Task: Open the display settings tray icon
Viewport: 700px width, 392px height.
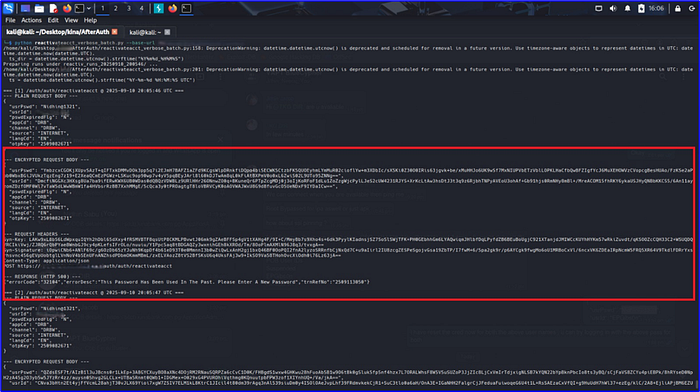Action: click(599, 8)
